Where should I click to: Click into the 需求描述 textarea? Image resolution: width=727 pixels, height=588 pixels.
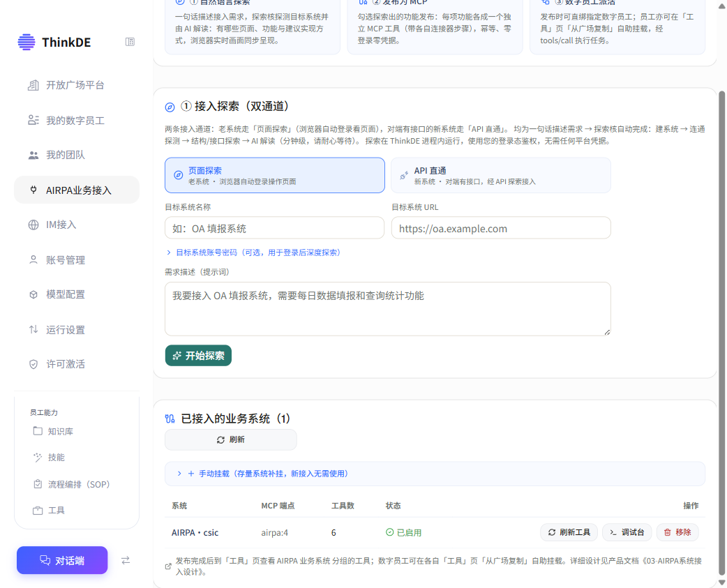tap(388, 308)
